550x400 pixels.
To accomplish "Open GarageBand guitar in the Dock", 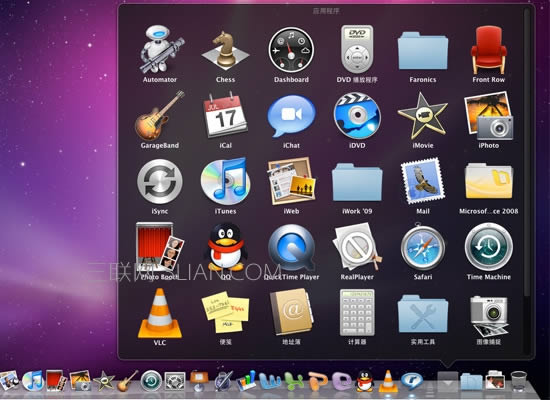I will coord(127,381).
